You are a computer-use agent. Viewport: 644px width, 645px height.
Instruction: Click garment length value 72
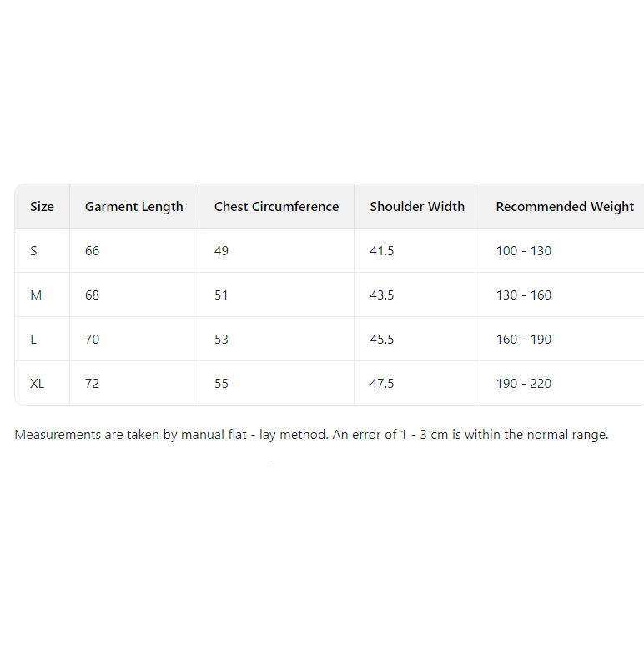click(x=92, y=383)
